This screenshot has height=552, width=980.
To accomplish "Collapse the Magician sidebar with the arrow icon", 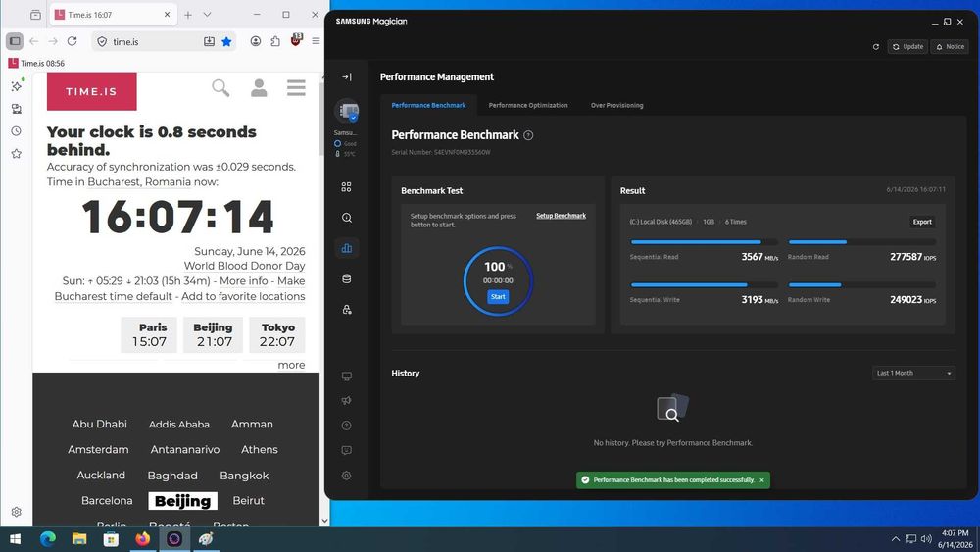I will click(x=347, y=76).
